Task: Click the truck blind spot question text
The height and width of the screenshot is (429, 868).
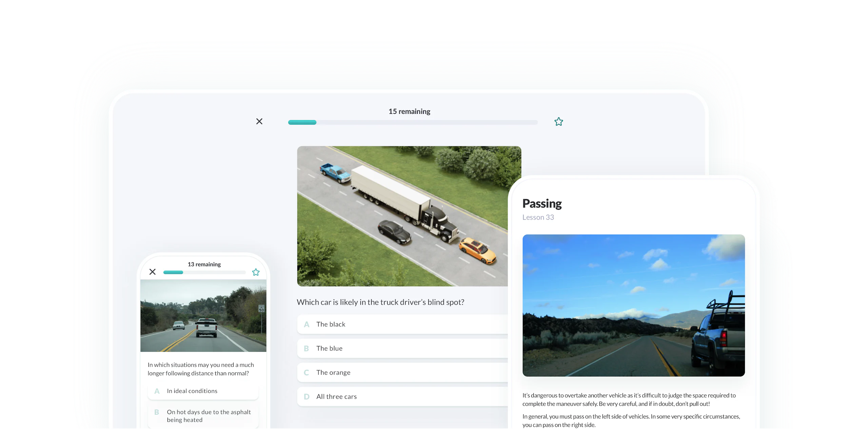Action: [380, 302]
